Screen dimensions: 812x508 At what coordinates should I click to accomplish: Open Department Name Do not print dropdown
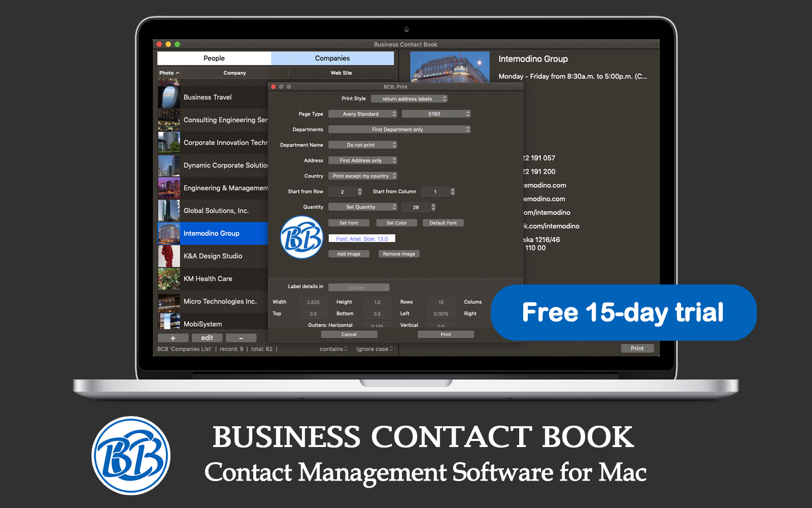(362, 145)
